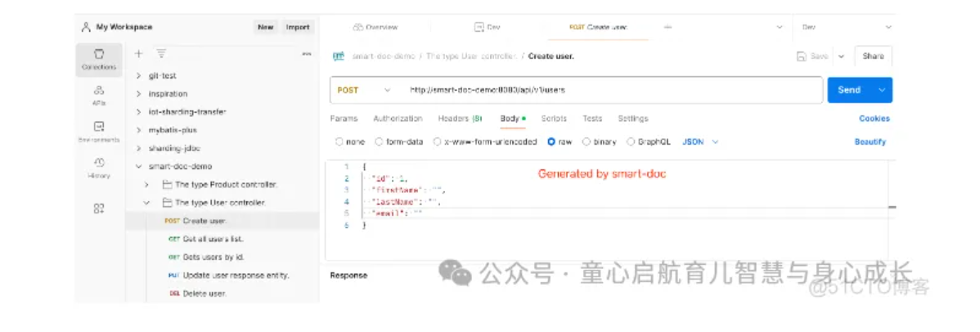Select the GraphQL body radio
The width and height of the screenshot is (980, 332).
coord(631,142)
